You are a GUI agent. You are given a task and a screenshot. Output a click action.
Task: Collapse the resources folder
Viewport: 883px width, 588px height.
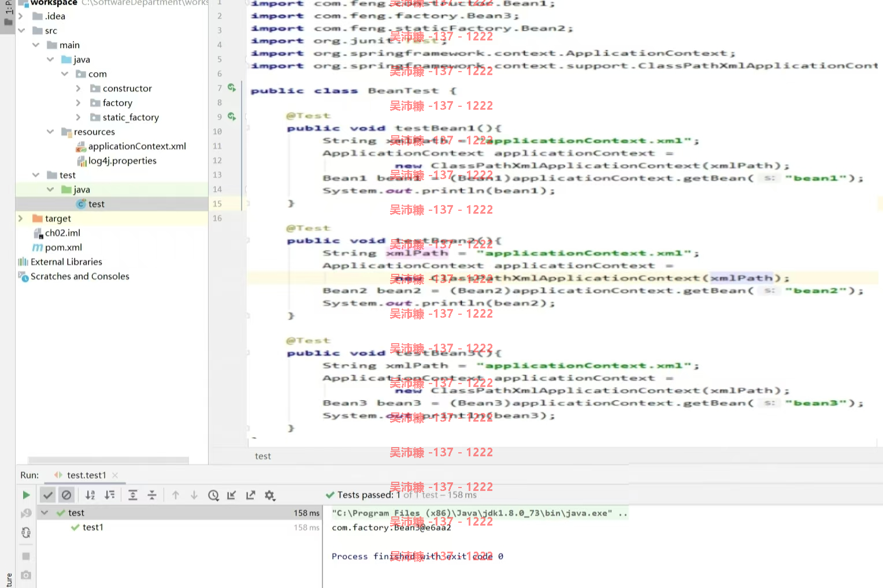(50, 132)
